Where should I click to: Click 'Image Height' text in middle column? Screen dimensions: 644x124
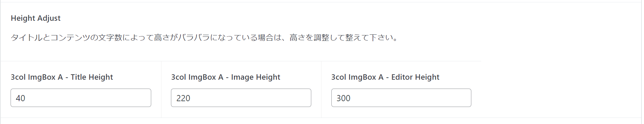(255, 77)
